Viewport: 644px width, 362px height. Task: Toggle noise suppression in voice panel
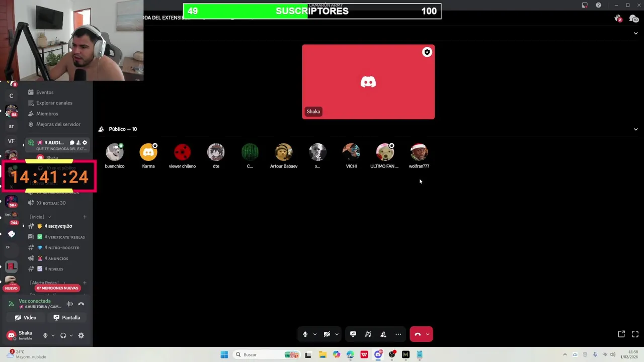70,304
